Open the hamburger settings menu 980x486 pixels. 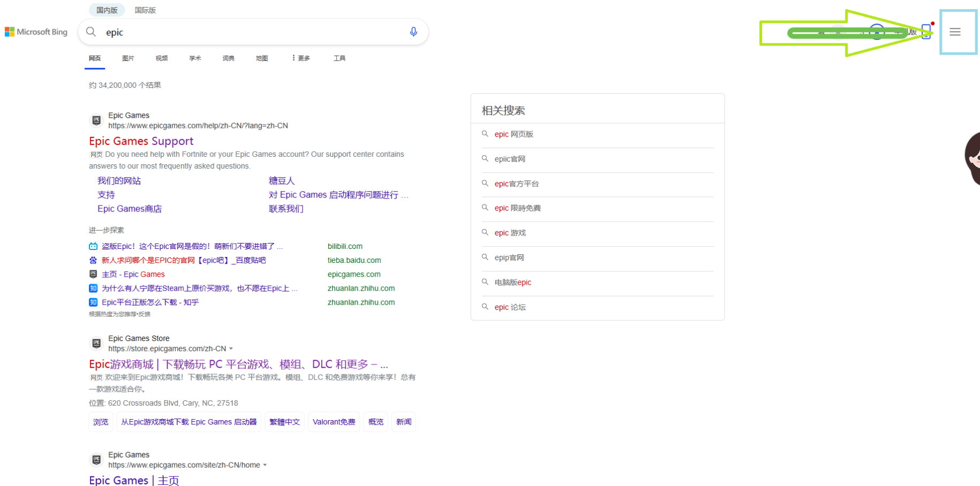pos(955,32)
